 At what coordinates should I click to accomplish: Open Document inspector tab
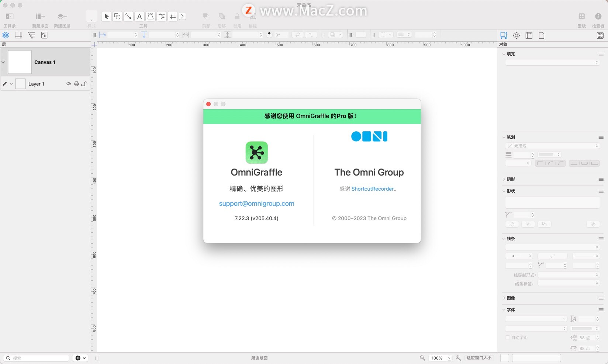[542, 35]
